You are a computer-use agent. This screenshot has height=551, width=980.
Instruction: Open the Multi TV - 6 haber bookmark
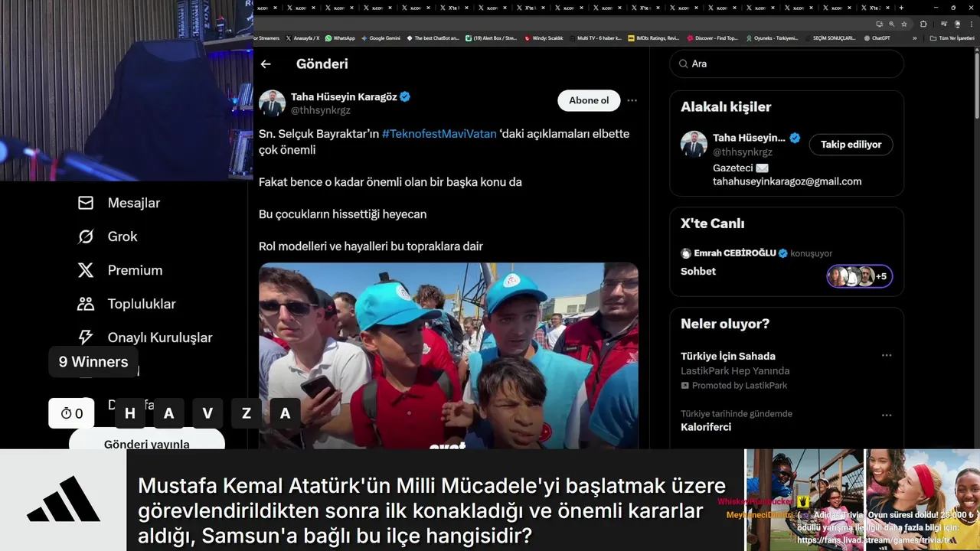click(x=594, y=37)
